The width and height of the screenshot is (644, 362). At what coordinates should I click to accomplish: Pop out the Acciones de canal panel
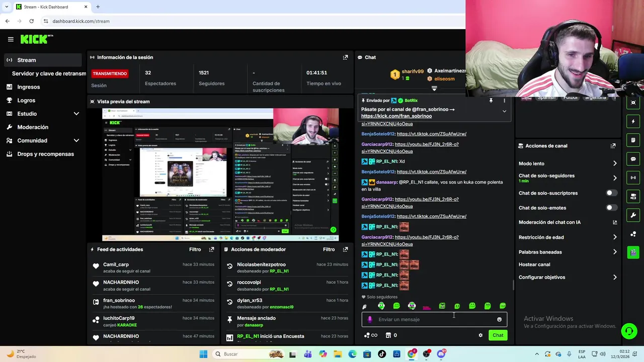point(613,146)
